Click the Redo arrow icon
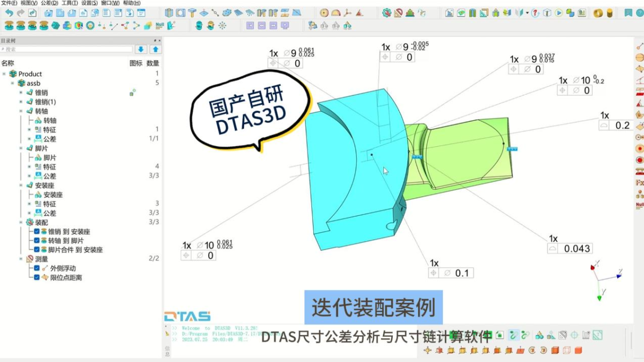The image size is (644, 362). [x=21, y=13]
